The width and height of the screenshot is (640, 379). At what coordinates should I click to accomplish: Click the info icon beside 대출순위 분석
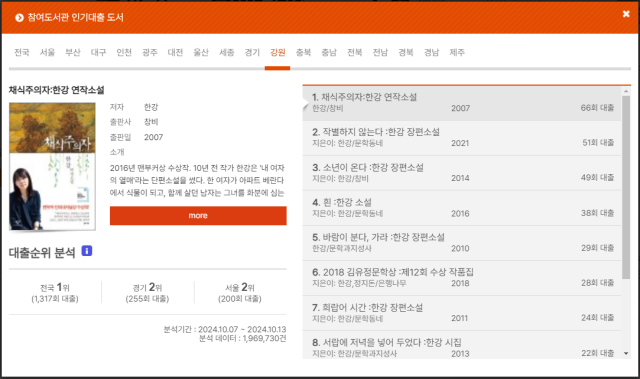(x=87, y=251)
